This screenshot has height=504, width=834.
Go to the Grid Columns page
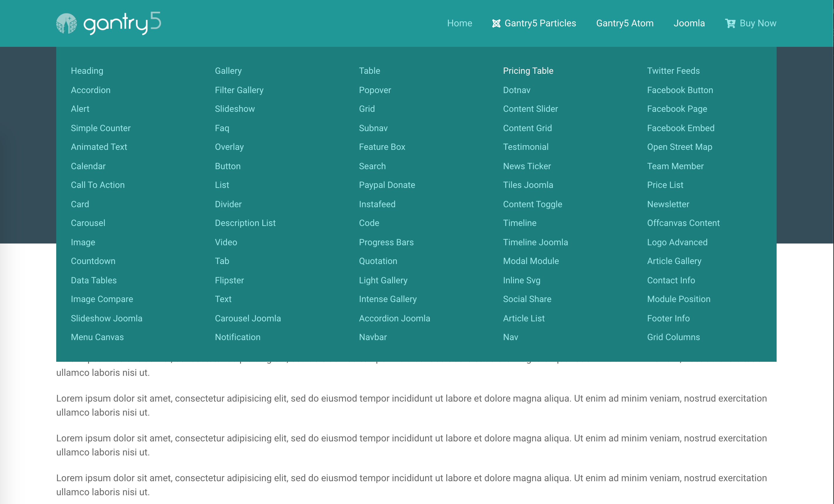click(x=673, y=337)
